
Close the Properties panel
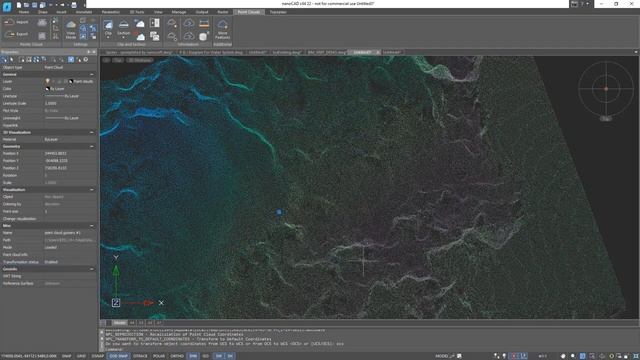tap(94, 52)
